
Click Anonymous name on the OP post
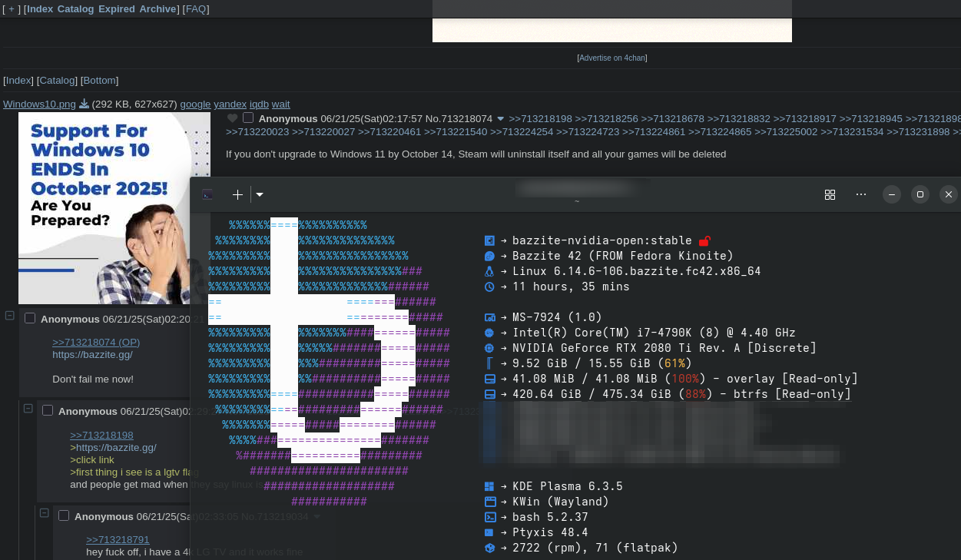[288, 119]
